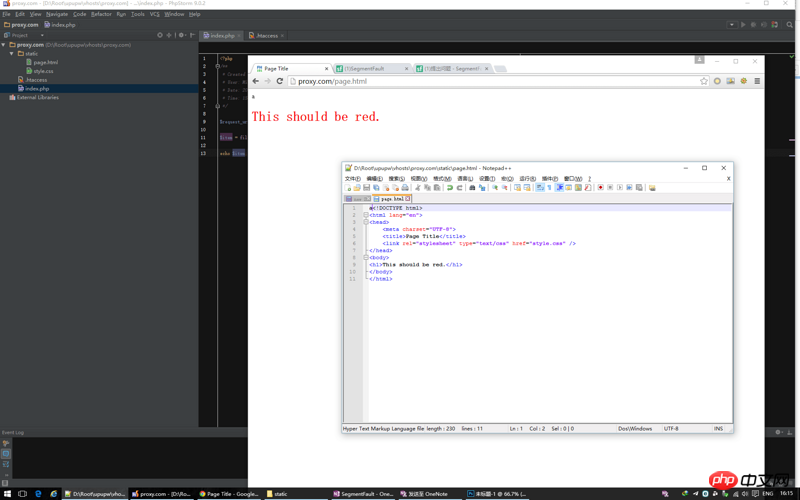Close the page.html tab in Notepad++
The width and height of the screenshot is (800, 500).
pos(408,199)
